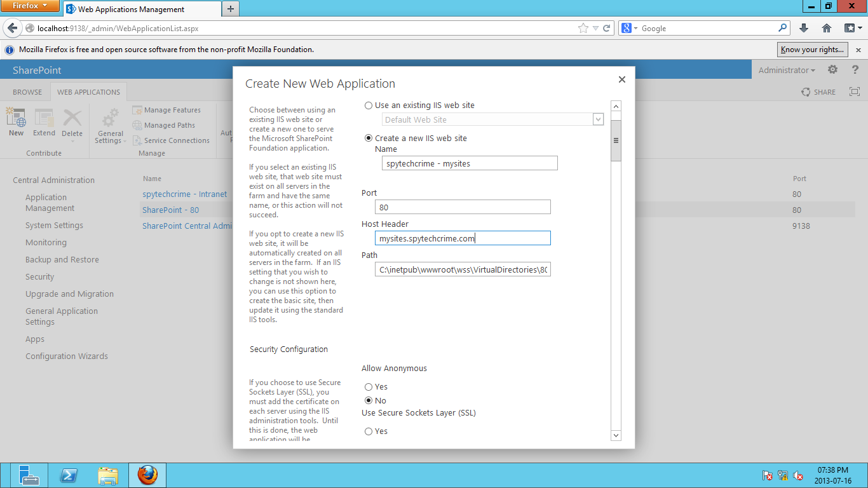Image resolution: width=868 pixels, height=488 pixels.
Task: Open Upgrade and Migration link
Action: [69, 294]
